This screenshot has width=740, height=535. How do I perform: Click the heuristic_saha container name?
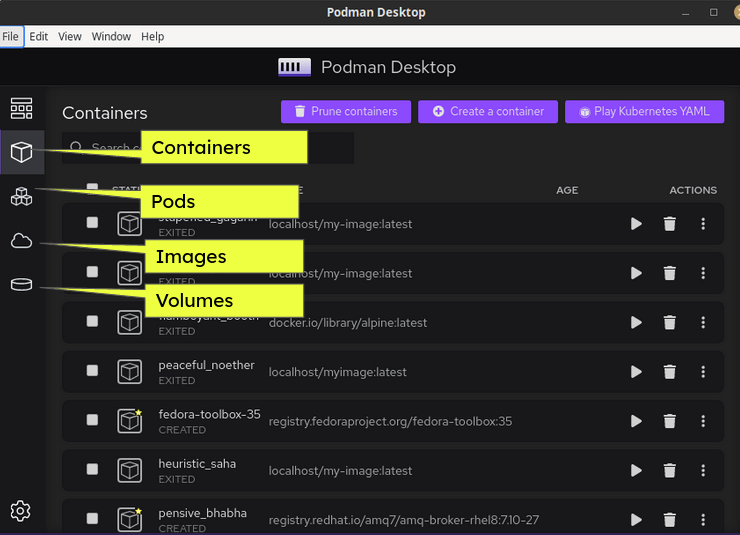(197, 464)
